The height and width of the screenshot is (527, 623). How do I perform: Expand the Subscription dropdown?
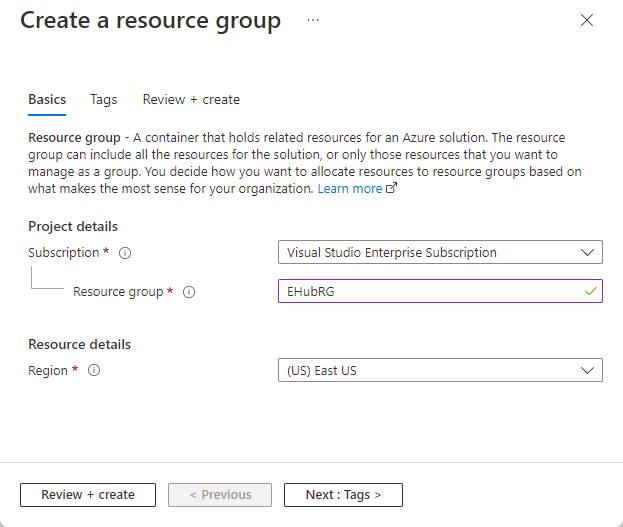(440, 253)
